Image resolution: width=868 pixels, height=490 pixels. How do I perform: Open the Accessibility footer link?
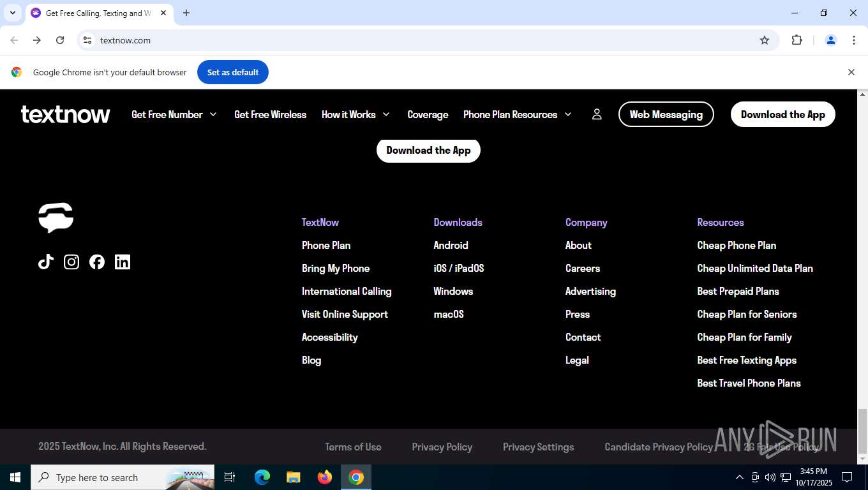click(x=330, y=337)
